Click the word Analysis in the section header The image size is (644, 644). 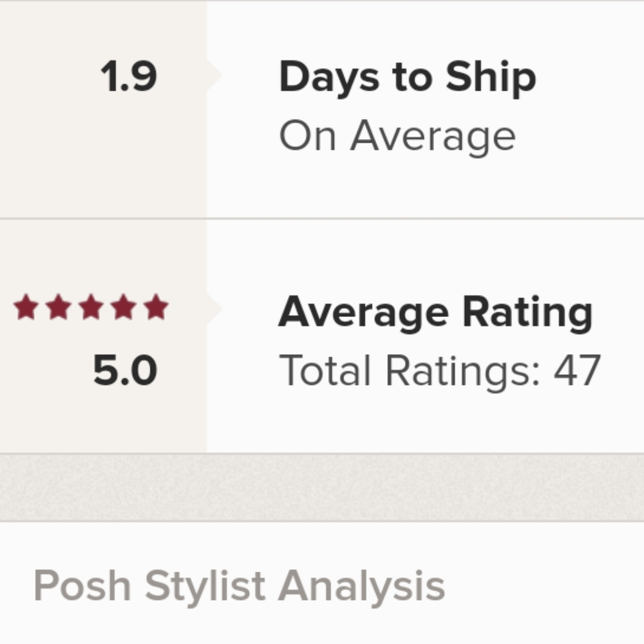tap(361, 587)
